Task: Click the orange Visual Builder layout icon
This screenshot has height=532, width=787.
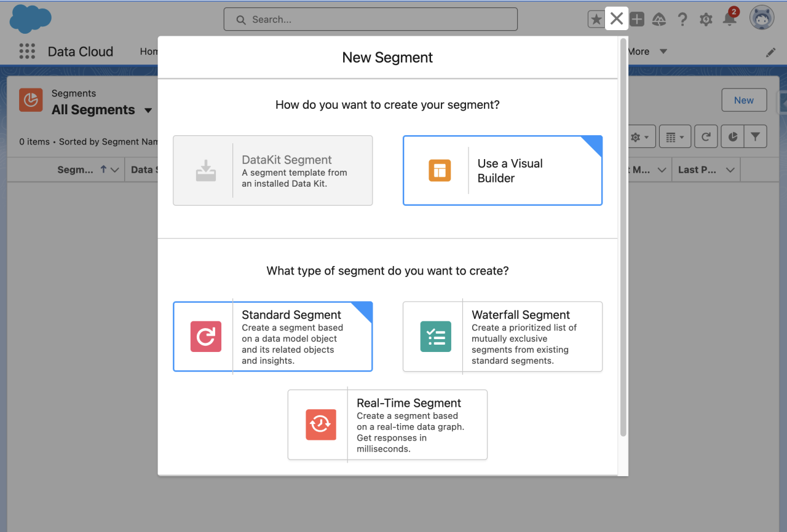Action: point(440,170)
